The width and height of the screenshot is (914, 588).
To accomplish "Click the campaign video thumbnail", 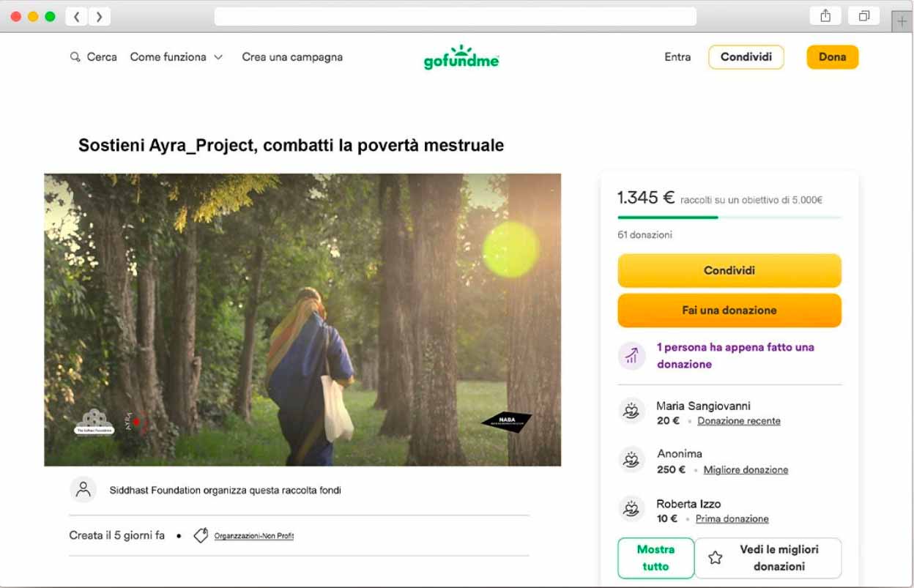I will (x=302, y=319).
